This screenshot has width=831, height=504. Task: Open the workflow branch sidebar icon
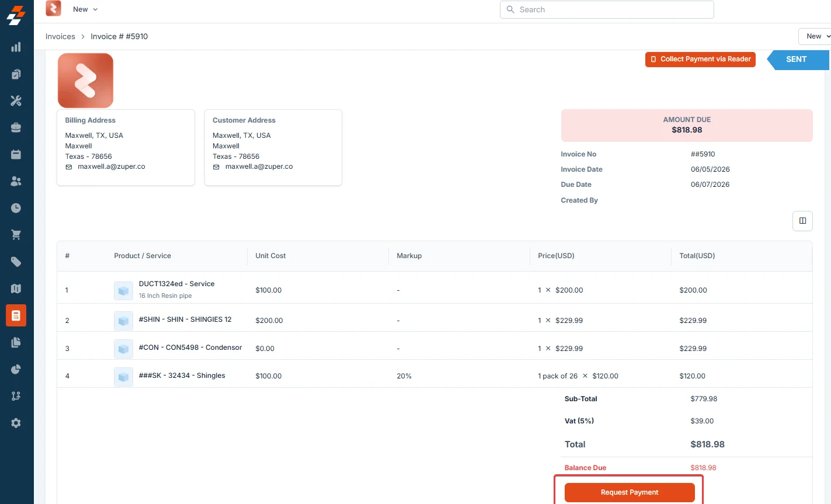click(x=16, y=396)
